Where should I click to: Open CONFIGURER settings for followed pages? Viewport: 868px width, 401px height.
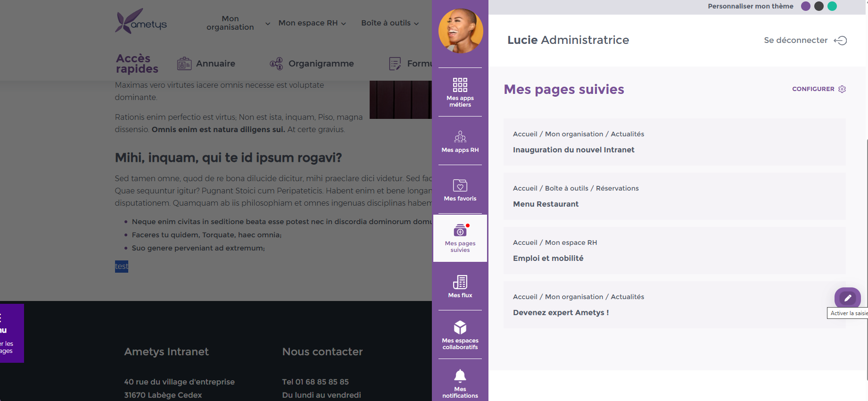coord(818,89)
